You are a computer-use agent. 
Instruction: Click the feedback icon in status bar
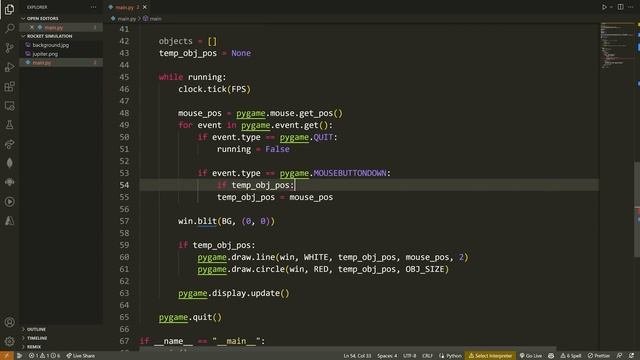620,356
